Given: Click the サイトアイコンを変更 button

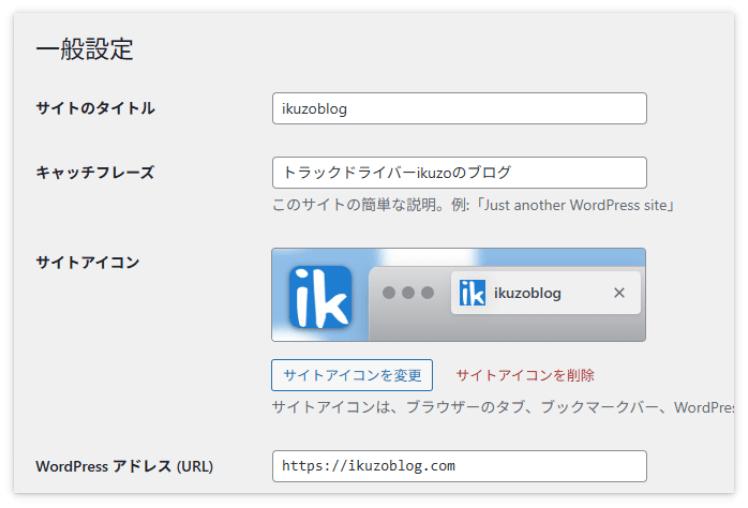Looking at the screenshot, I should (352, 375).
